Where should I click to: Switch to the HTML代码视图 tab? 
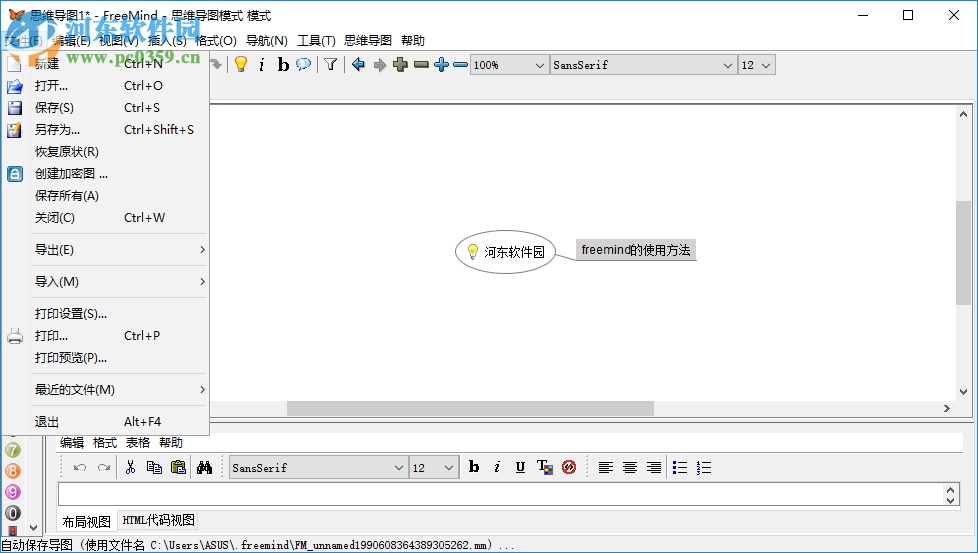[x=158, y=520]
